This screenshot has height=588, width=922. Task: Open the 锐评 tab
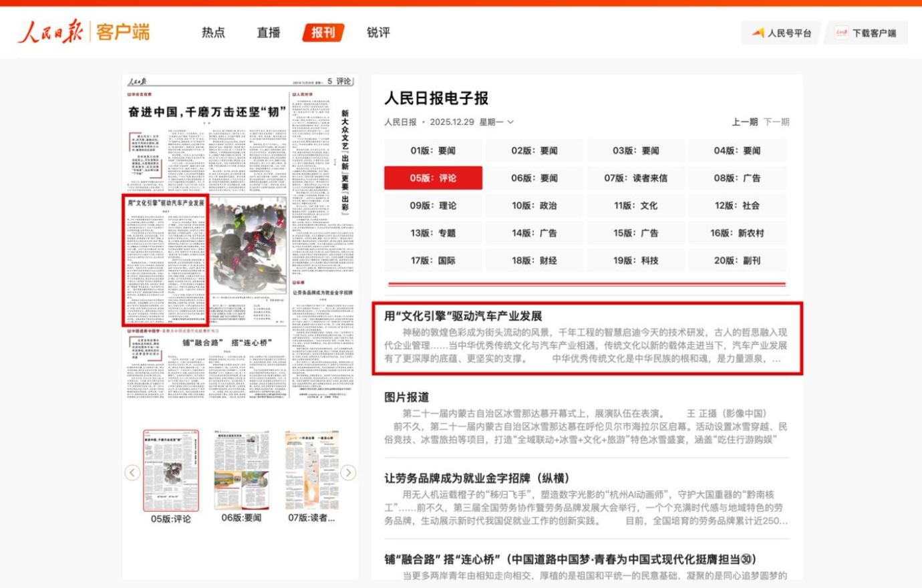pos(377,31)
